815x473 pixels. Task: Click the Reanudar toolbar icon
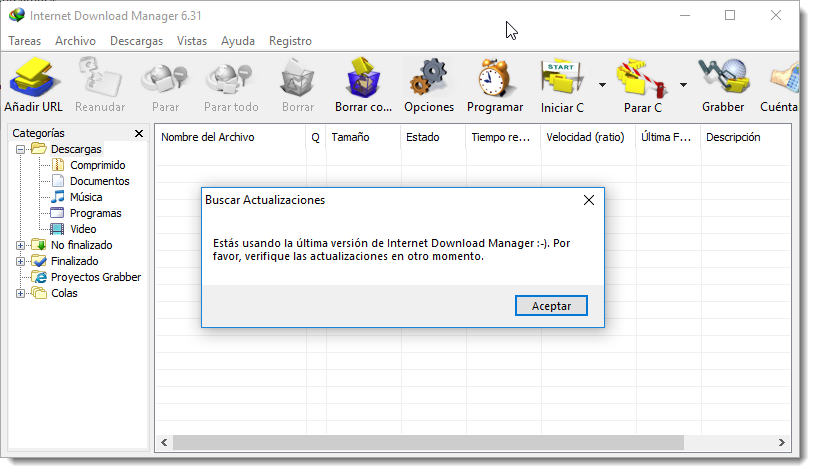coord(100,78)
